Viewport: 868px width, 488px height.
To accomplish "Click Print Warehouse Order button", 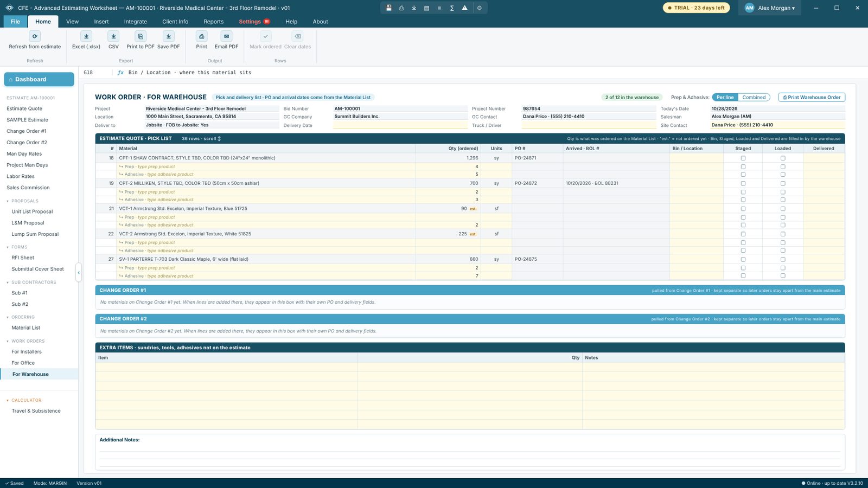I will (x=812, y=97).
